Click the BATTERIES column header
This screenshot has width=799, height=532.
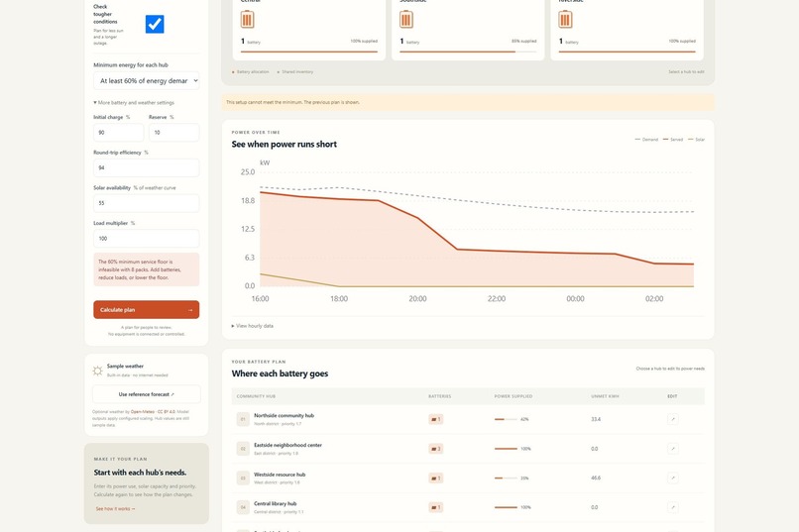(439, 396)
